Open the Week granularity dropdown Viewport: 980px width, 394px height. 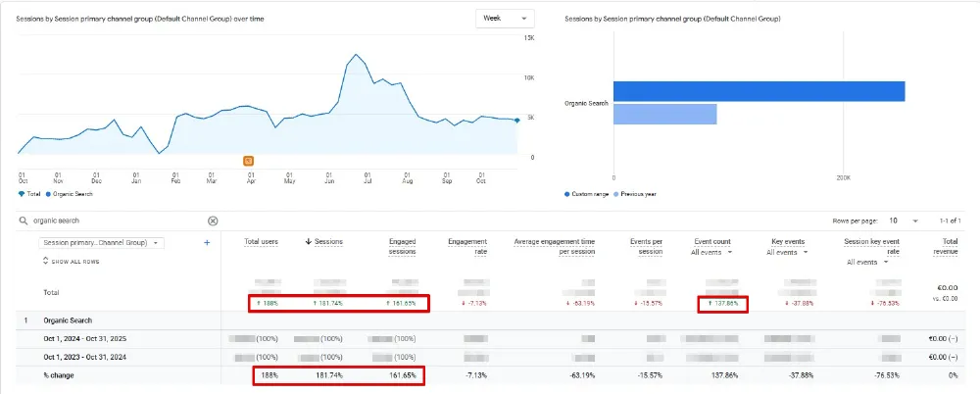point(505,19)
